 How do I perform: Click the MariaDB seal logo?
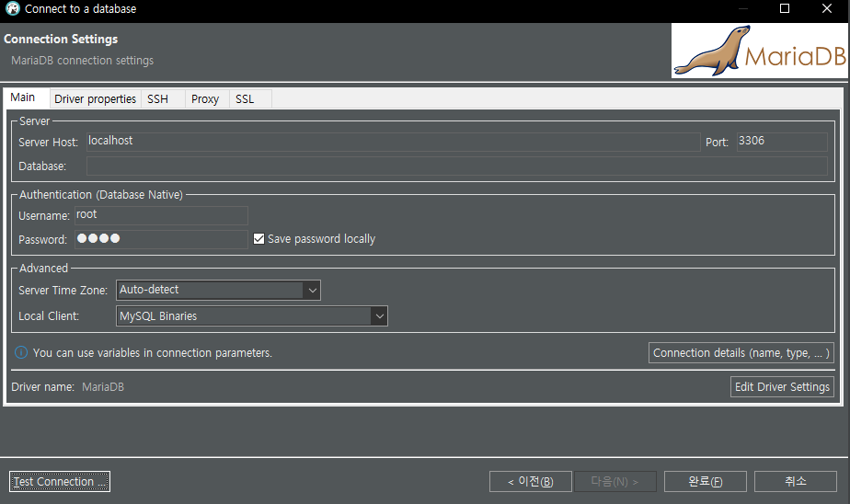point(759,51)
